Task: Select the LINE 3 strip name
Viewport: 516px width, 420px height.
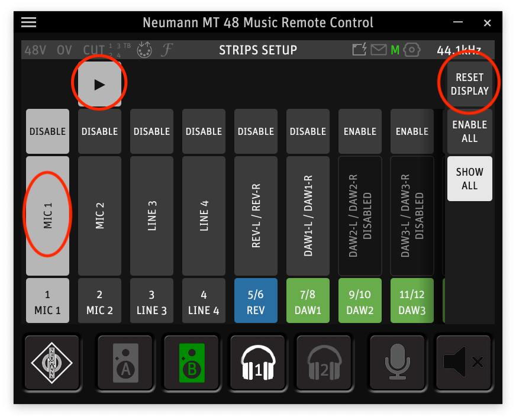Action: pos(151,216)
